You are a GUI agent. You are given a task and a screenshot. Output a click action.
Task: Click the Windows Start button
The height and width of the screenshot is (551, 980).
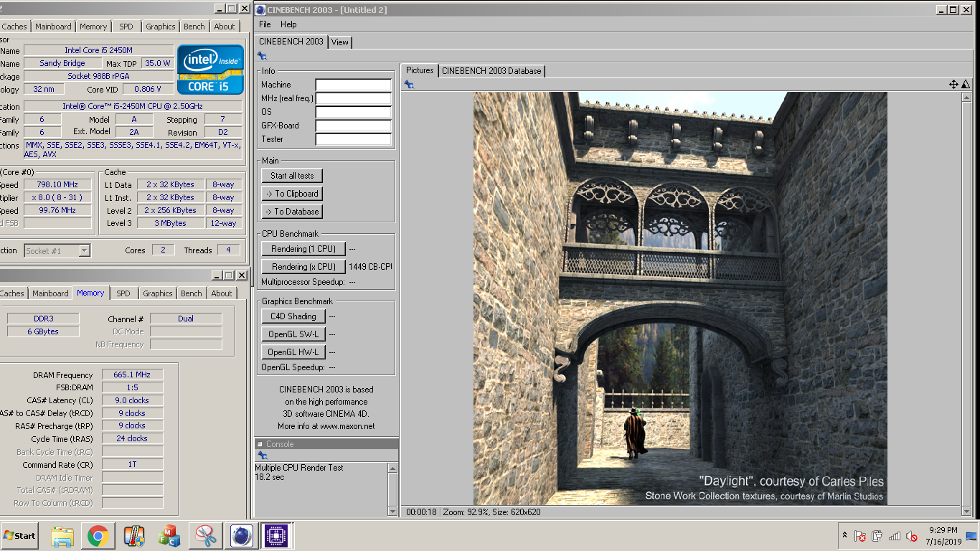pyautogui.click(x=19, y=536)
